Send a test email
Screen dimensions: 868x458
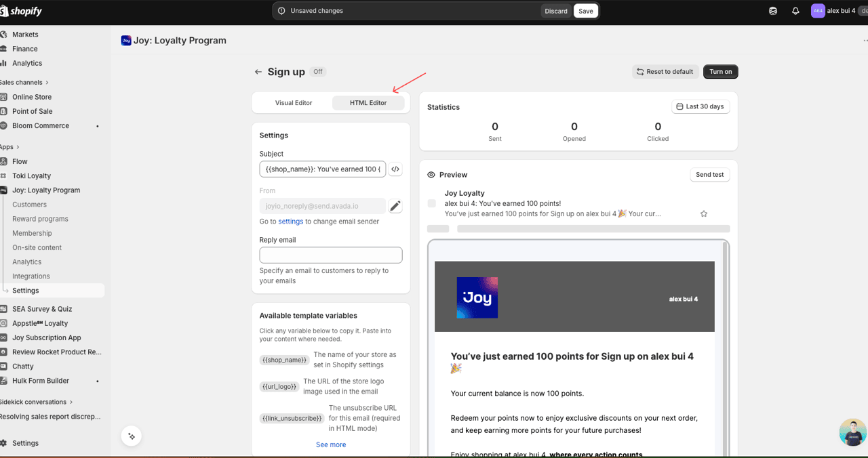[x=710, y=174]
